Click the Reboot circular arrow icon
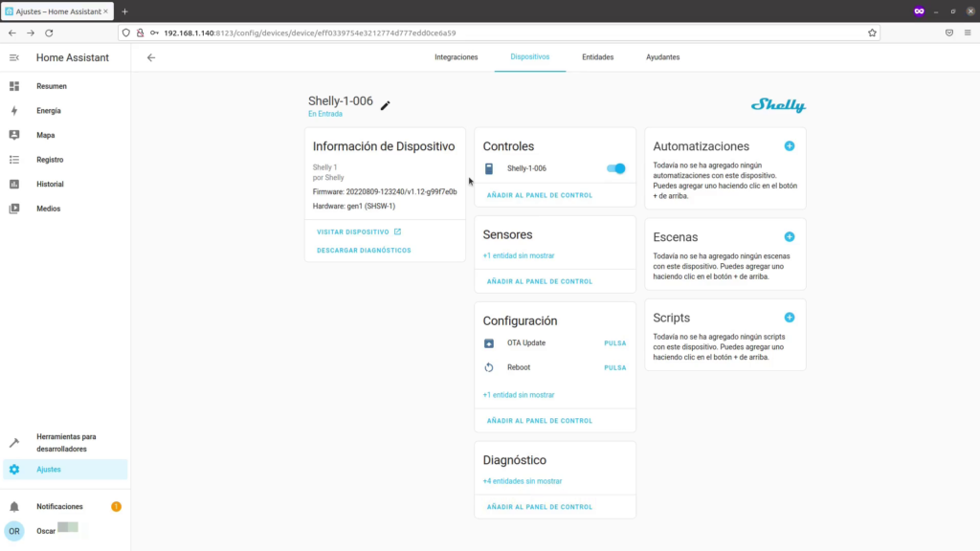 click(x=489, y=366)
